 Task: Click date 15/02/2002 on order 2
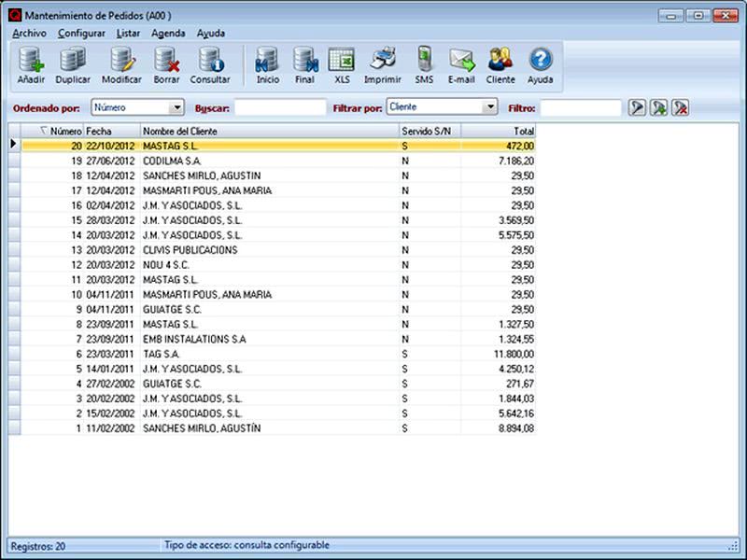click(110, 413)
